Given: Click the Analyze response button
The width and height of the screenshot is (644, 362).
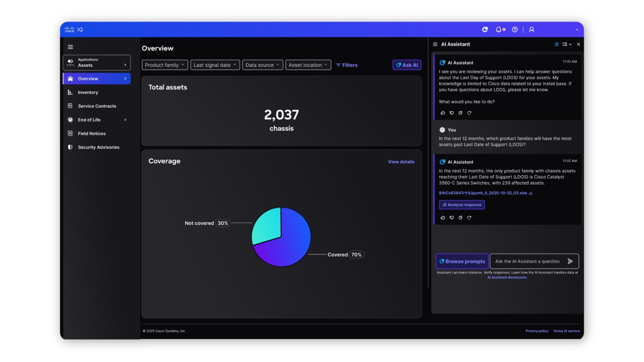Looking at the screenshot, I should point(462,205).
